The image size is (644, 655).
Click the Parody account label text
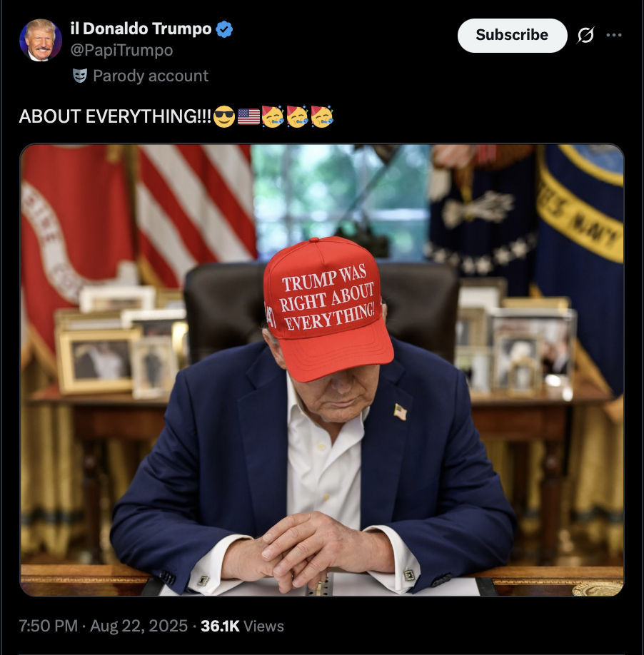tap(151, 76)
